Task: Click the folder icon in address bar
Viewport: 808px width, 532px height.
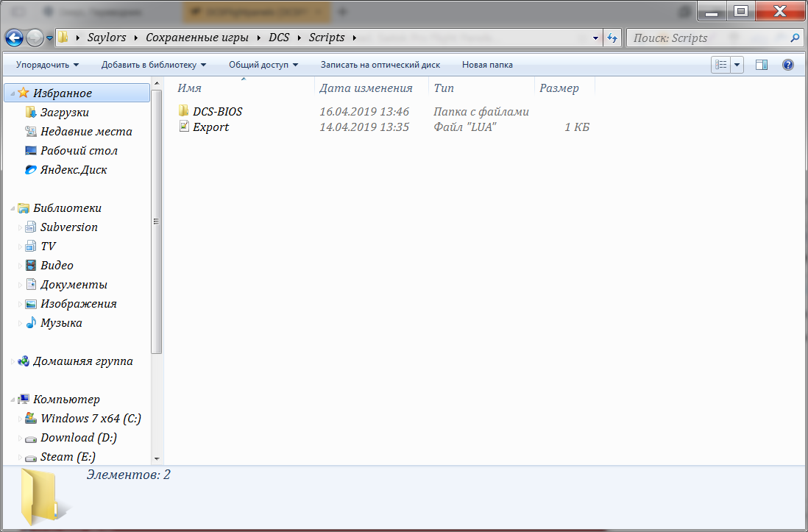Action: click(x=63, y=38)
